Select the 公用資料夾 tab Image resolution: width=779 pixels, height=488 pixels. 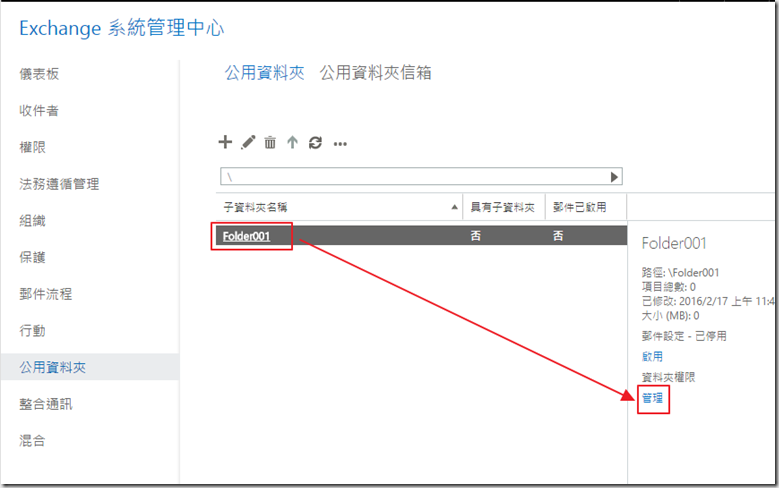coord(260,73)
